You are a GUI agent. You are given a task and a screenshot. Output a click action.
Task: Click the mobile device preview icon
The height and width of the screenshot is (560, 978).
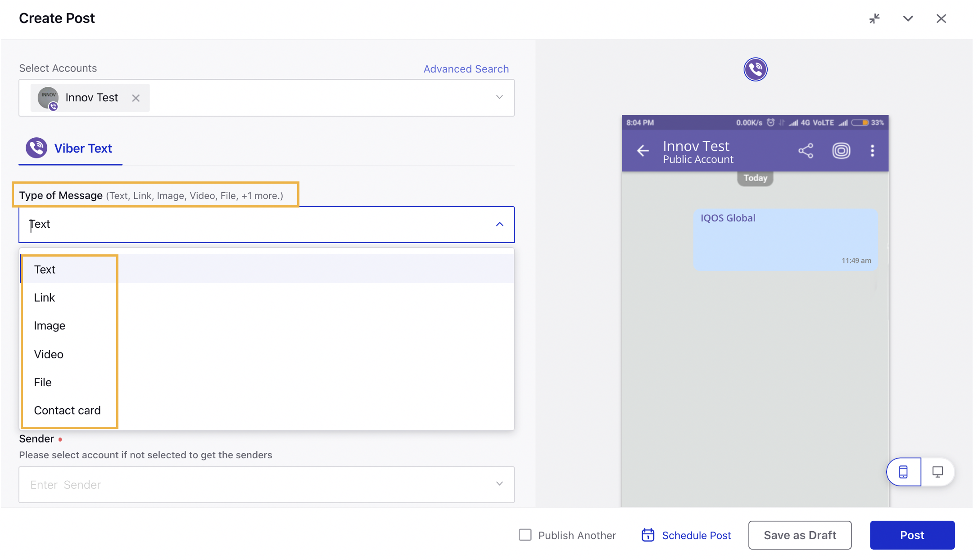[903, 471]
